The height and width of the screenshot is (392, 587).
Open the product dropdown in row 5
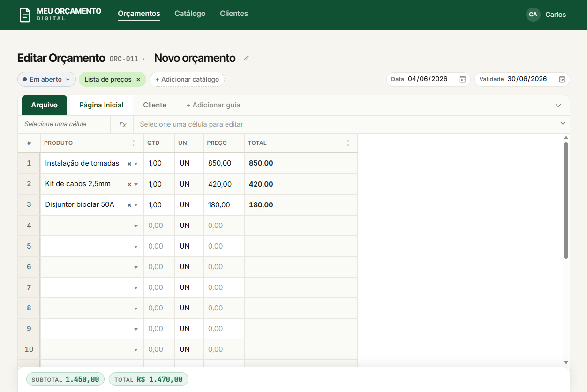tap(136, 247)
